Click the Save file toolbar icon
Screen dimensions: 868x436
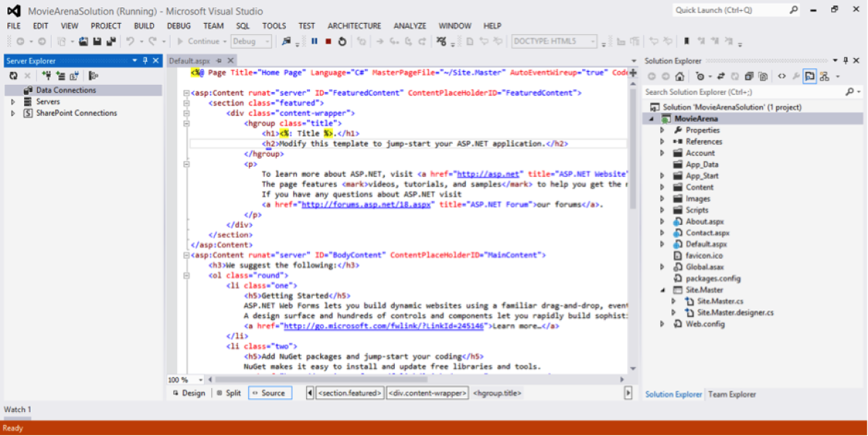tap(97, 41)
